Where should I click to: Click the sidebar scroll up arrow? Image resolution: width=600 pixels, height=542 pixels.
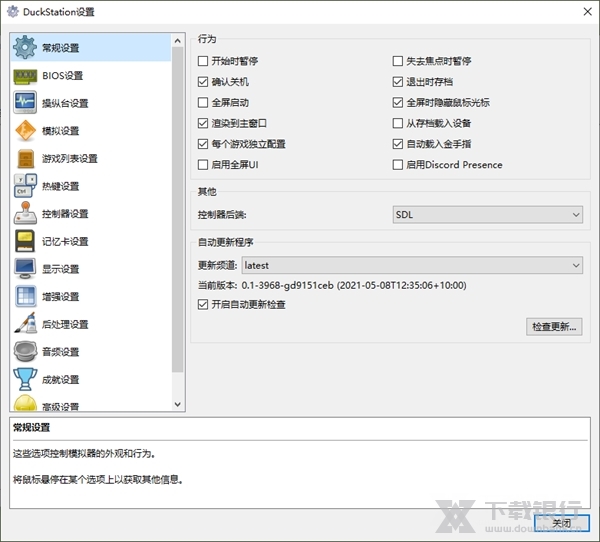[178, 41]
